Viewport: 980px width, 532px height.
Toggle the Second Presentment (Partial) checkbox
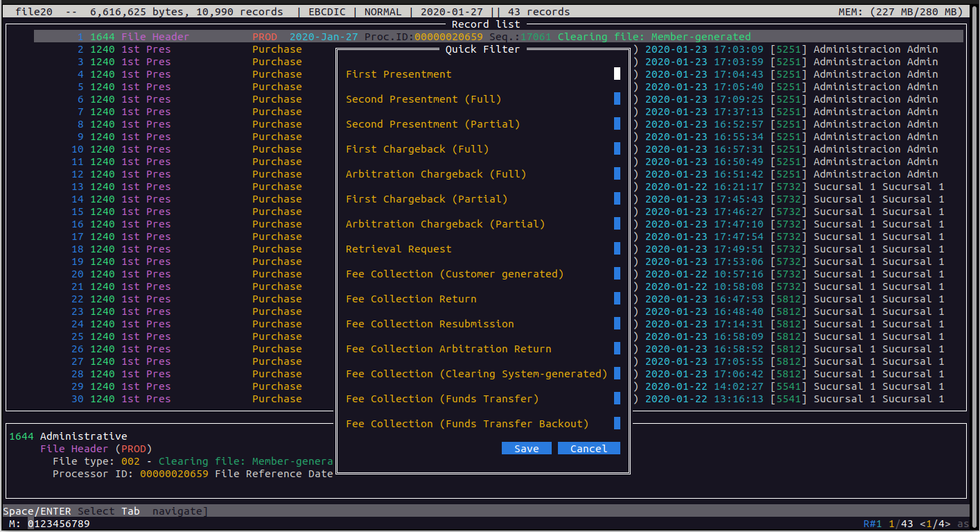point(617,124)
